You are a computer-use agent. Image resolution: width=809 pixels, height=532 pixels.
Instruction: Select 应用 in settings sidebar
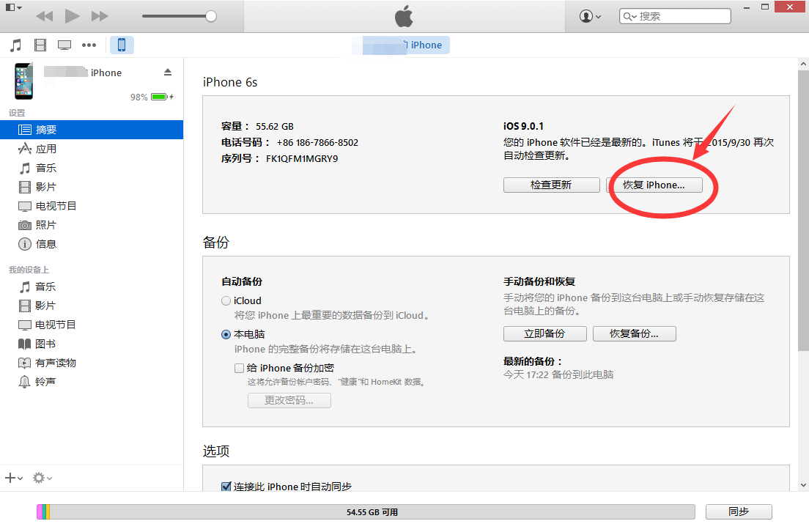pos(92,149)
